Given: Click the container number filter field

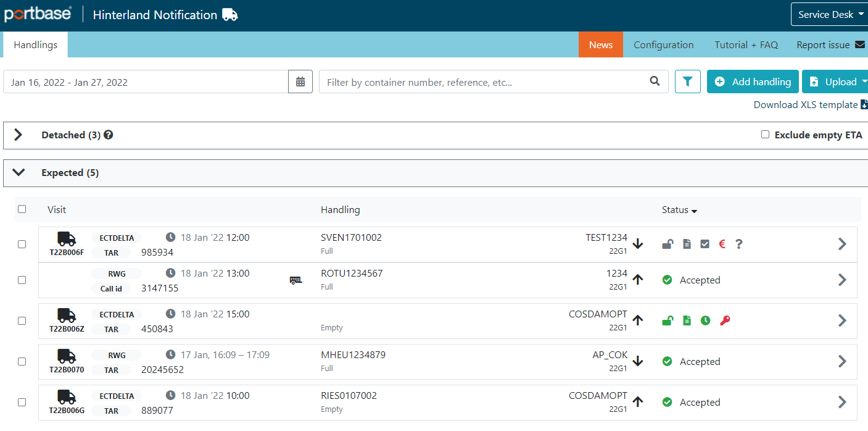Looking at the screenshot, I should [484, 82].
